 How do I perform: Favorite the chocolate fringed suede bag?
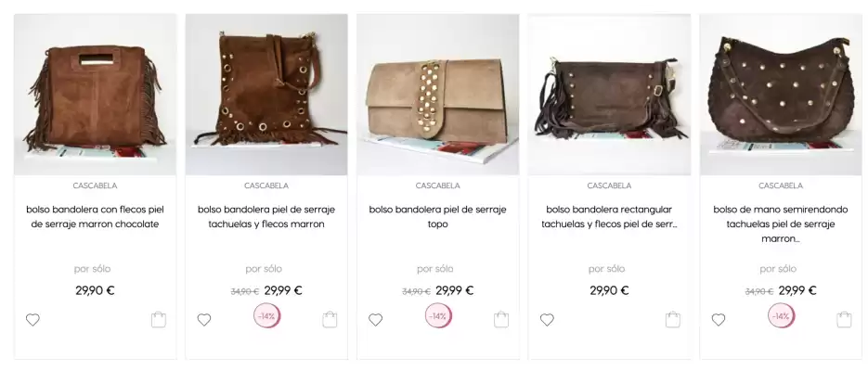click(x=32, y=320)
